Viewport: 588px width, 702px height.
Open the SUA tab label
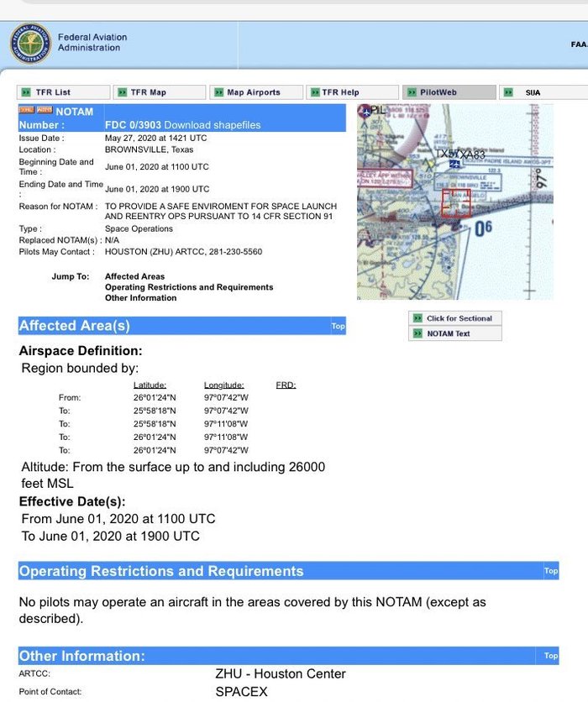pyautogui.click(x=533, y=92)
